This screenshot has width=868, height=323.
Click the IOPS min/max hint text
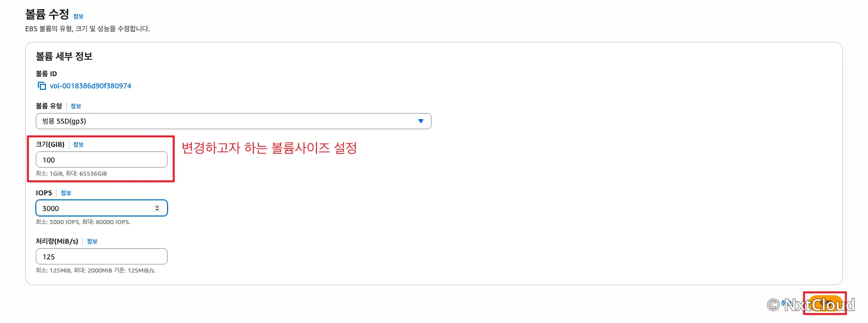tap(83, 222)
